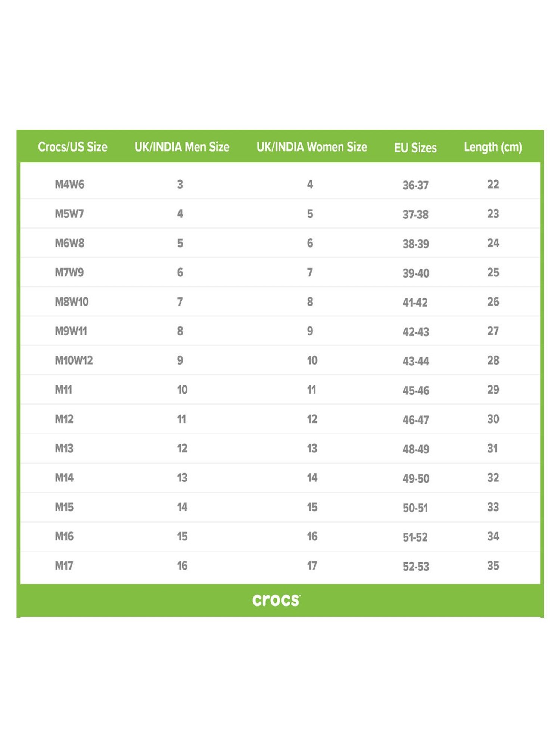Click EU size 36-37 cell
This screenshot has height=747, width=560.
416,185
